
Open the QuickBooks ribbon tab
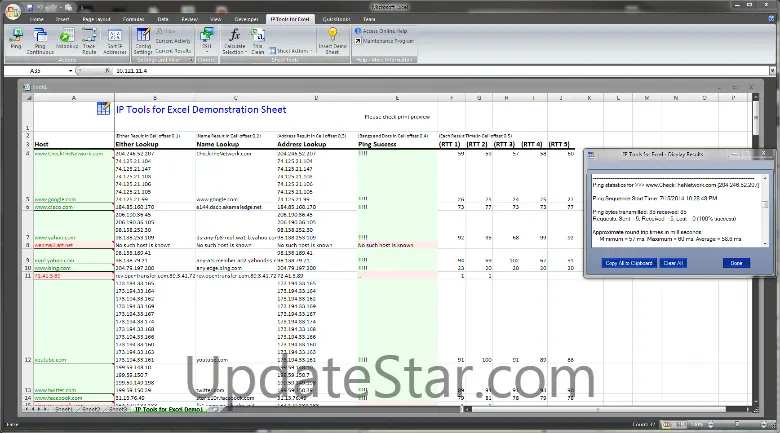(x=336, y=19)
